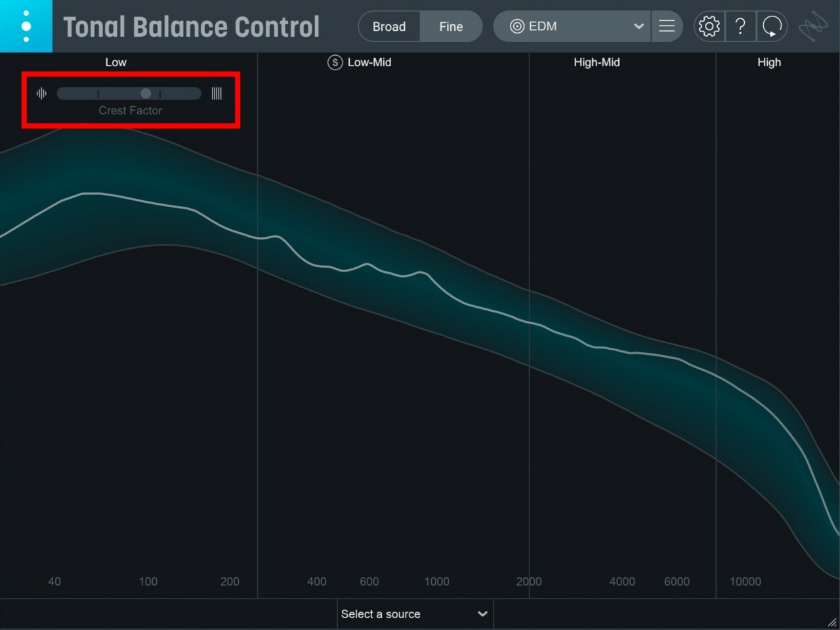Click the window resize grip icon
The image size is (840, 630).
[832, 622]
